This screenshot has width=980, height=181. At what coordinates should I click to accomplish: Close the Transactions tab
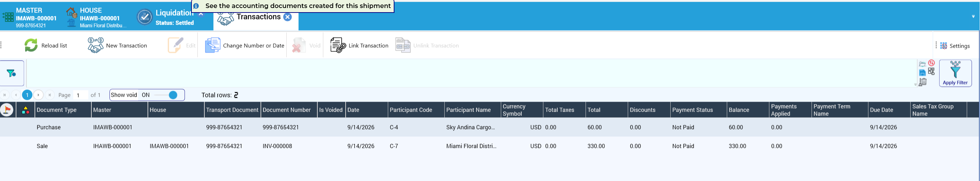pos(288,17)
